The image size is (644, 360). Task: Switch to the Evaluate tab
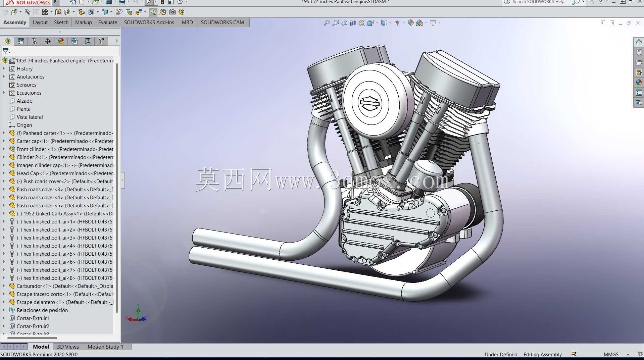click(107, 22)
